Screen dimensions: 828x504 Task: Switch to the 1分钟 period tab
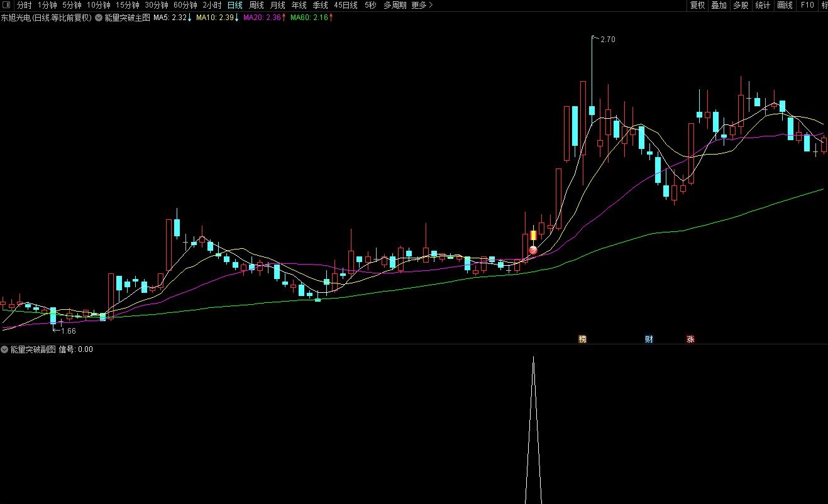[47, 5]
